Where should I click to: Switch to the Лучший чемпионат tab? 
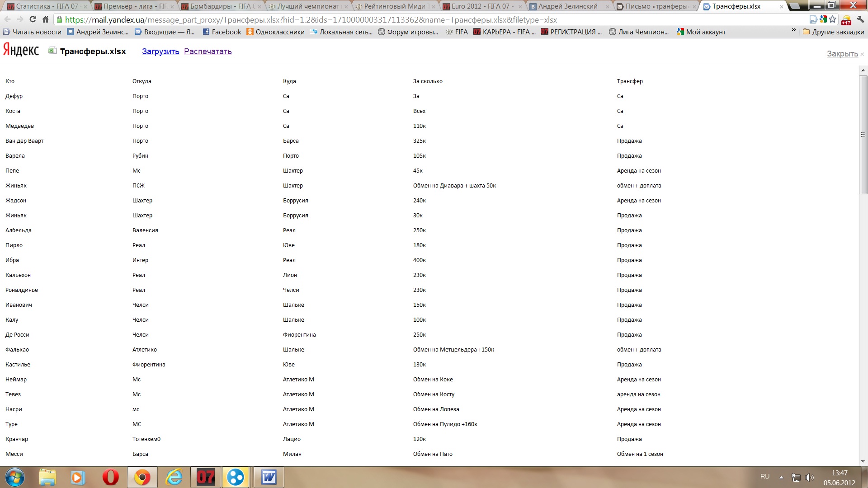tap(308, 6)
